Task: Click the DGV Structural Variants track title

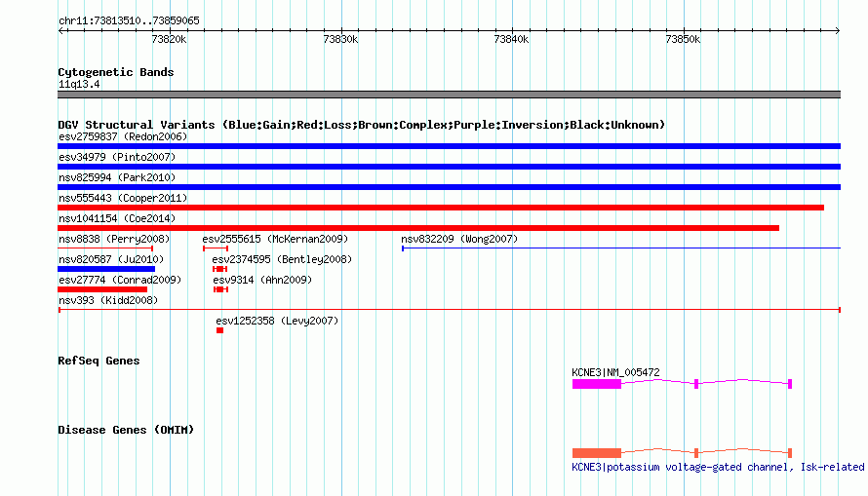Action: (362, 125)
